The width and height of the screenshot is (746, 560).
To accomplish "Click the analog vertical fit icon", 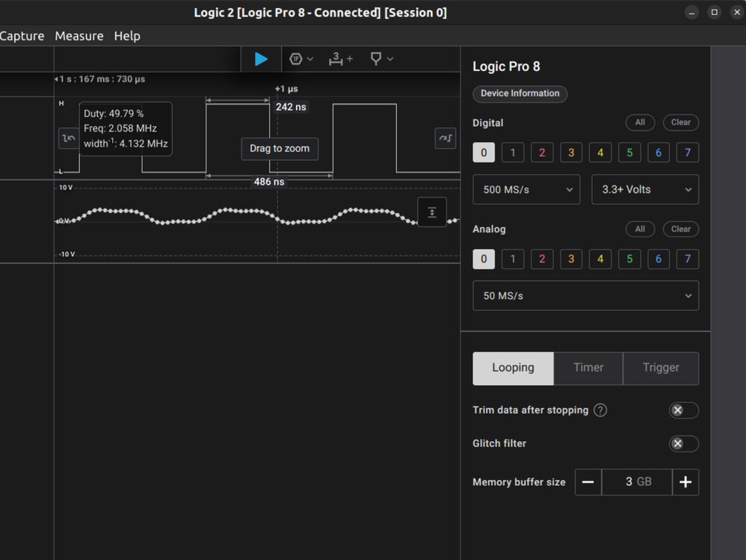I will pos(432,212).
